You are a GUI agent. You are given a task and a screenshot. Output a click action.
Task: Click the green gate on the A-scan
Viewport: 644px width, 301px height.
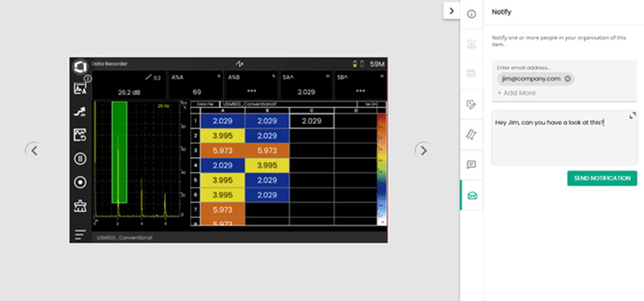point(120,152)
